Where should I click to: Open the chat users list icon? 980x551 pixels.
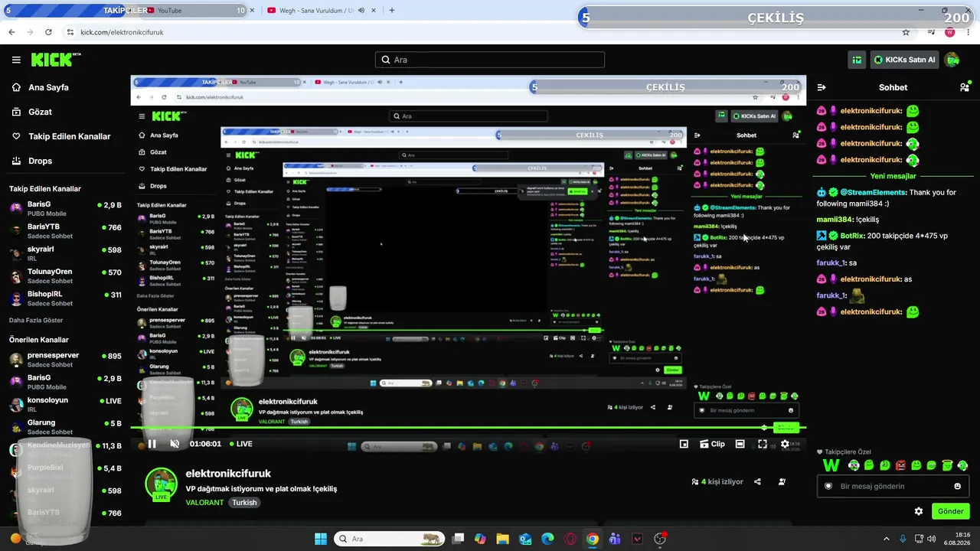964,87
